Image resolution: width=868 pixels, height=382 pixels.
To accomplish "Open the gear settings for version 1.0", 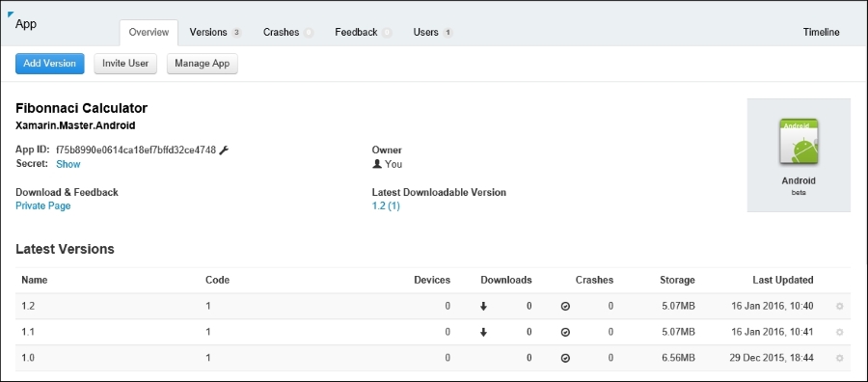I will [840, 358].
